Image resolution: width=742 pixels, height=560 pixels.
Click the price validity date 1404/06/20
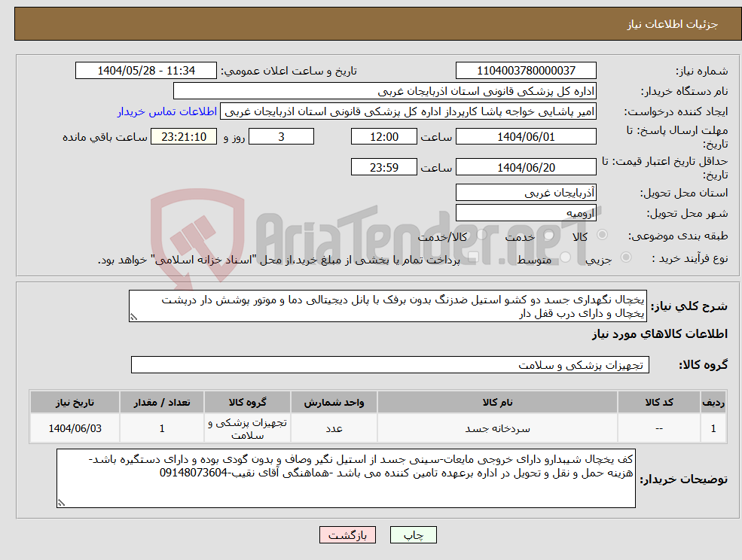(x=526, y=167)
